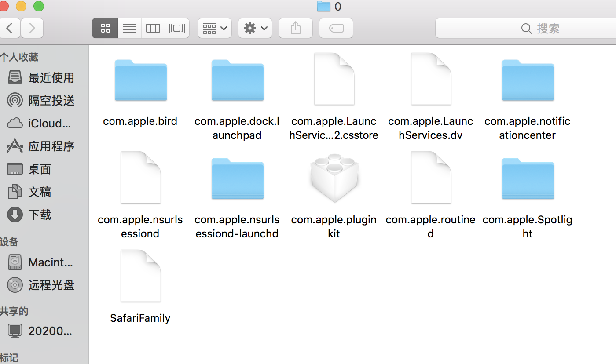Click the com.apple.nsurlsessiond-launchd name label
The height and width of the screenshot is (364, 616).
[x=237, y=226]
